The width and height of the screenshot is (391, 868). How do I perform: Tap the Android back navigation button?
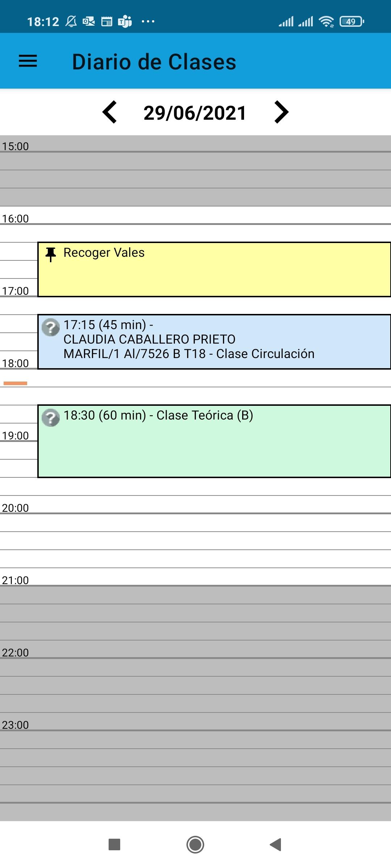[x=276, y=844]
